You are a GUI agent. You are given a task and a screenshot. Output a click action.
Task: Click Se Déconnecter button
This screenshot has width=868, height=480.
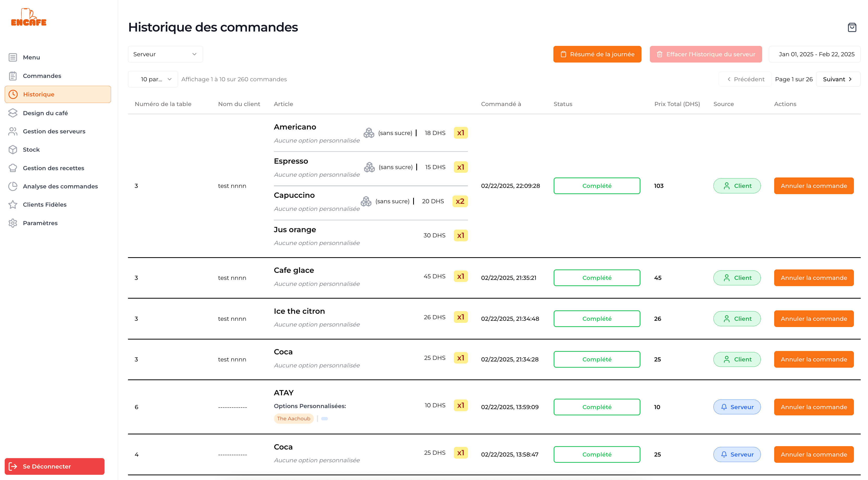click(54, 466)
